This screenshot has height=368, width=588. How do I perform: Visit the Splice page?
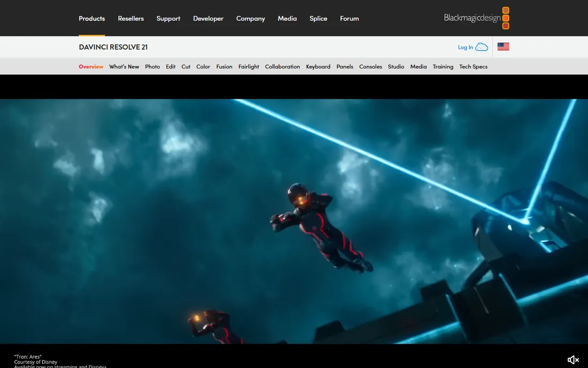click(319, 18)
